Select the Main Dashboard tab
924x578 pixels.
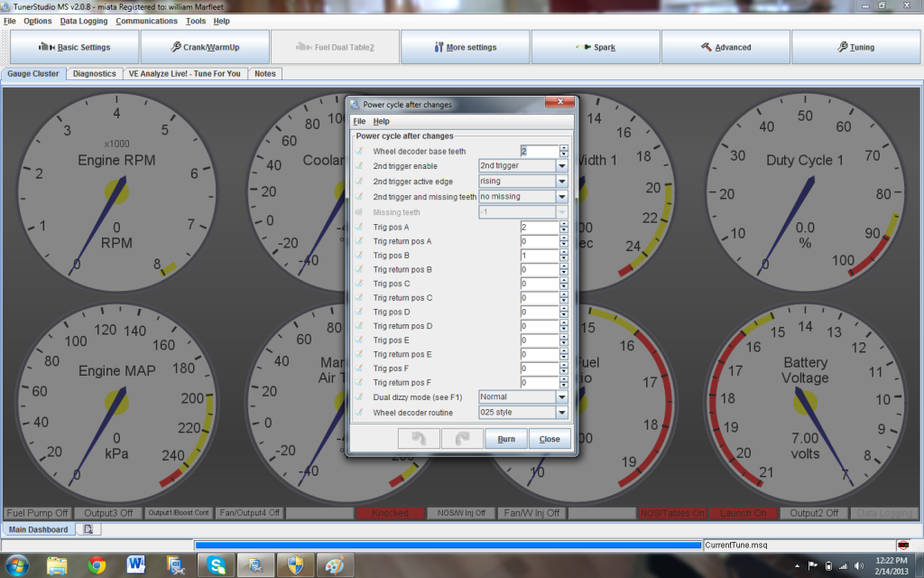pyautogui.click(x=38, y=529)
